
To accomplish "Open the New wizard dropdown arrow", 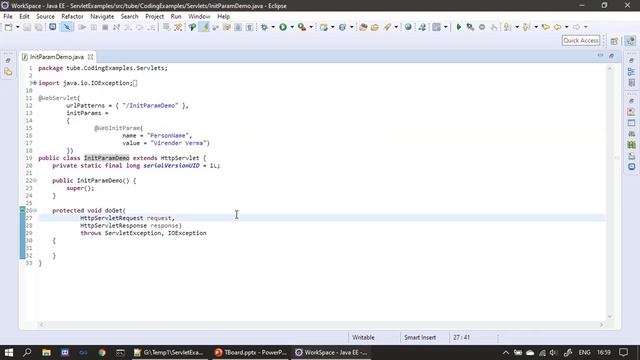I will point(18,27).
